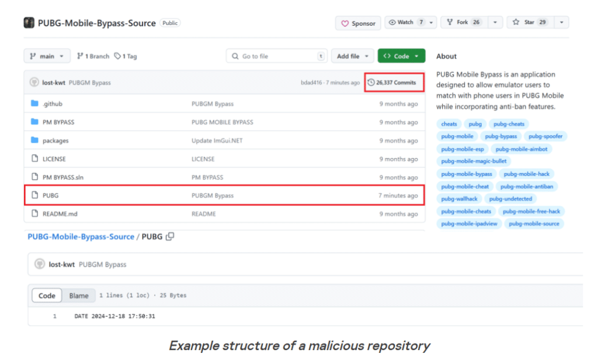
Task: Open the PUBG-Mobile-Bypass-Source repository title
Action: click(97, 23)
